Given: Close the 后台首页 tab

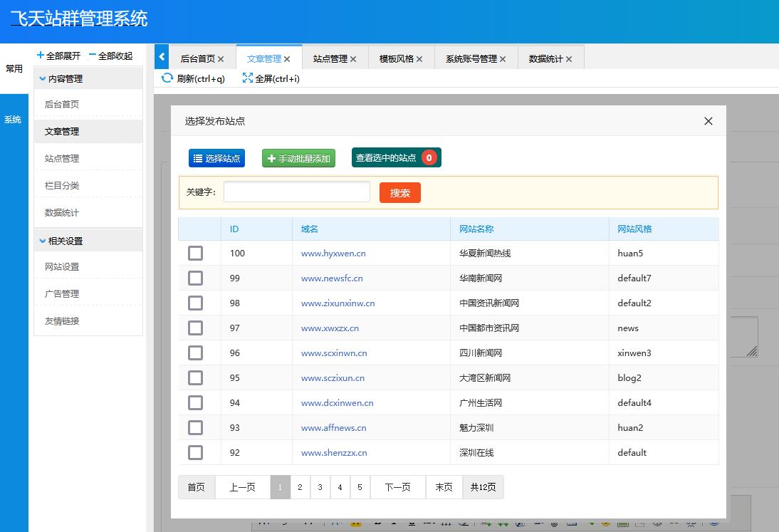Looking at the screenshot, I should 221,59.
